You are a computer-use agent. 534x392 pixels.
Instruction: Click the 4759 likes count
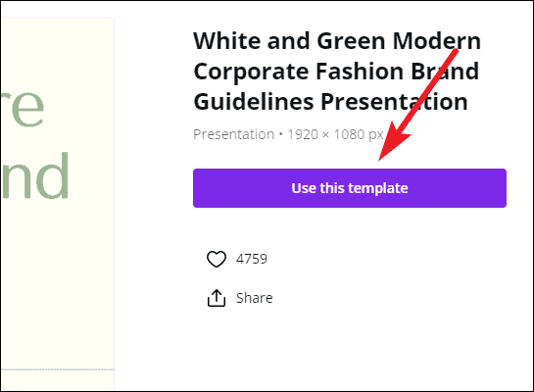252,259
